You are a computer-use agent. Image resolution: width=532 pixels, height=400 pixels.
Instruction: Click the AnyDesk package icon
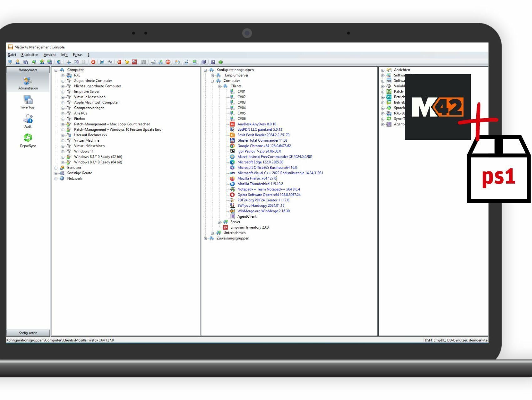coord(232,124)
